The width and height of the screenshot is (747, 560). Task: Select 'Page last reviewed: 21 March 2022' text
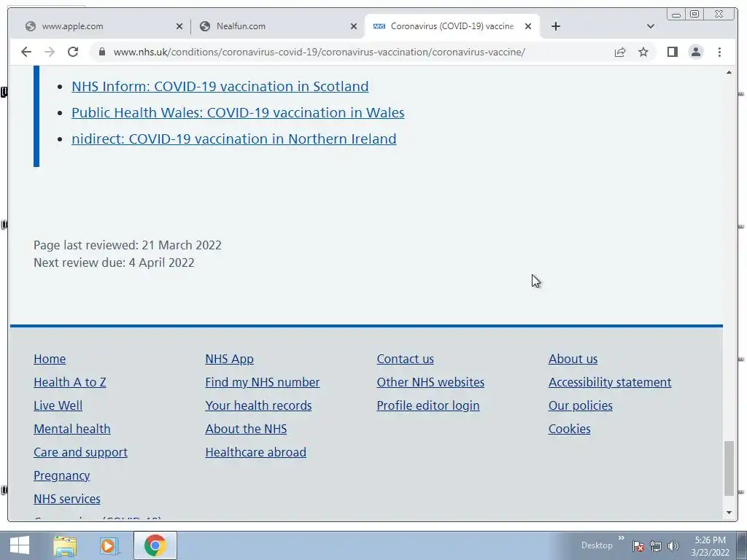coord(127,245)
